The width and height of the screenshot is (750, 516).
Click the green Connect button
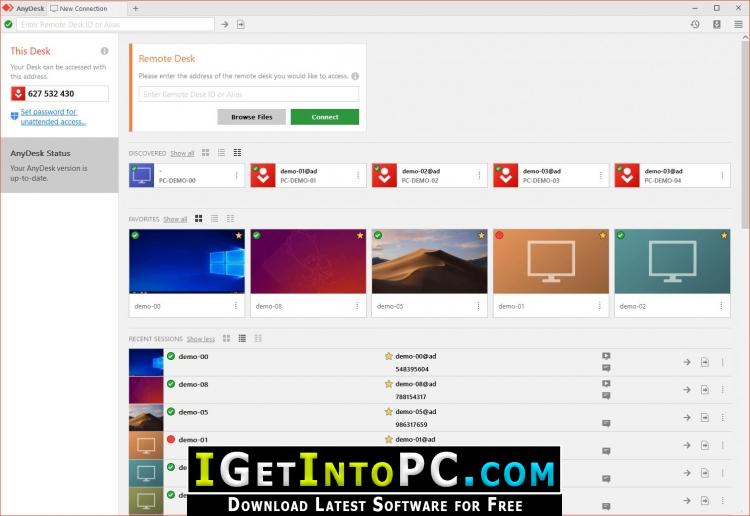pos(324,117)
